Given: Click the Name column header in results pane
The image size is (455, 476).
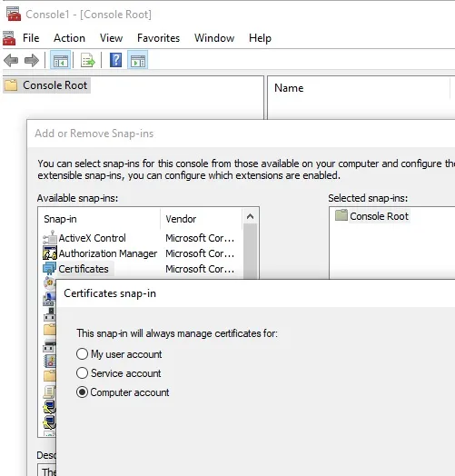Looking at the screenshot, I should coord(358,88).
